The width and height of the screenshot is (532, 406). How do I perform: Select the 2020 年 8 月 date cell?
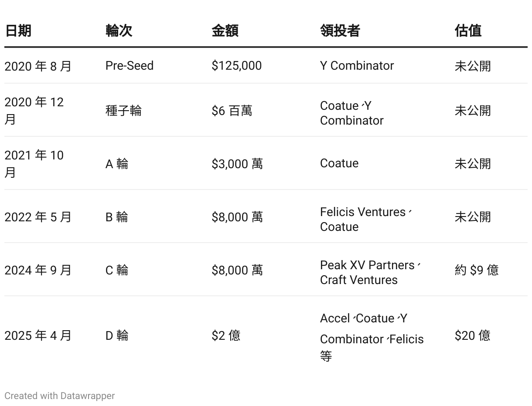(x=38, y=66)
